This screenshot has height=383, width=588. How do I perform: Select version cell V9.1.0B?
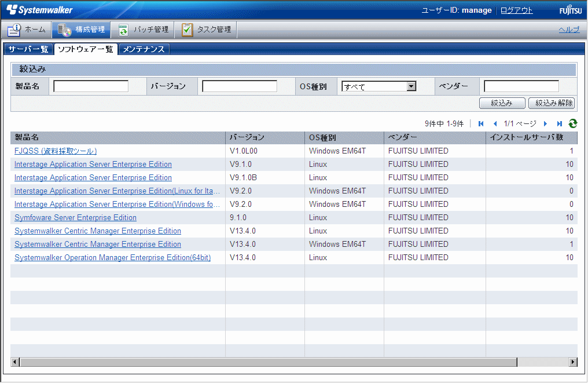click(244, 178)
